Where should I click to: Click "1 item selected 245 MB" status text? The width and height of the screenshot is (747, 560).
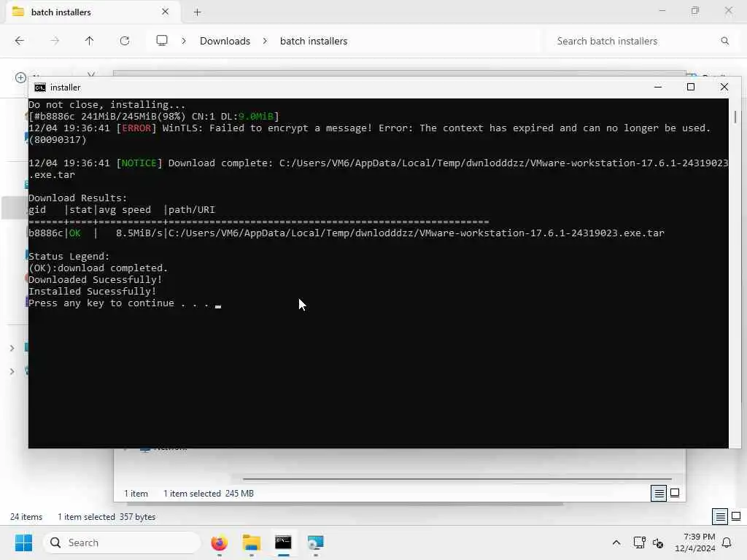coord(208,494)
